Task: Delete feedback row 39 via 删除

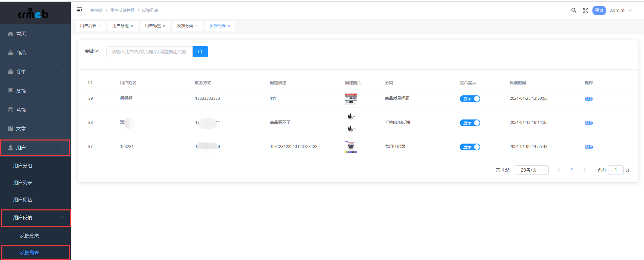Action: 589,99
